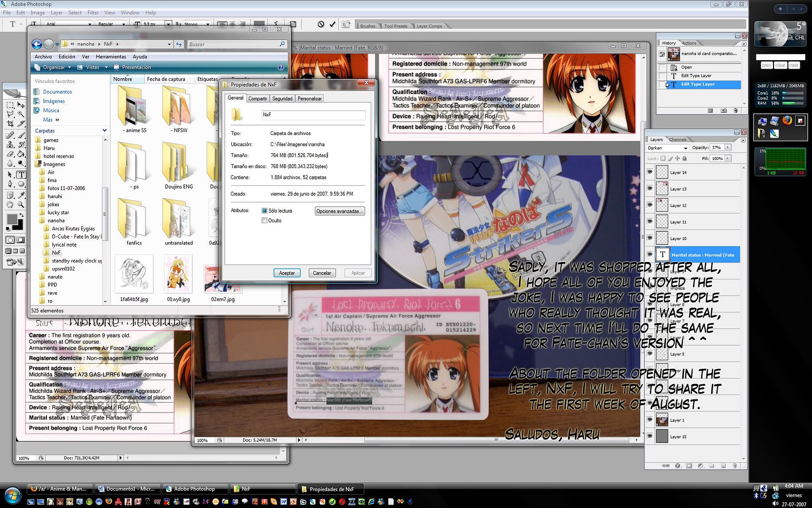This screenshot has width=812, height=508.
Task: Cancel current type edits in options bar
Action: [321, 24]
